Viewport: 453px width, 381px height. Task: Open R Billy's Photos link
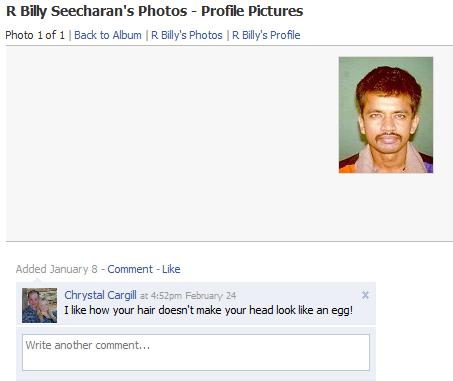tap(187, 35)
